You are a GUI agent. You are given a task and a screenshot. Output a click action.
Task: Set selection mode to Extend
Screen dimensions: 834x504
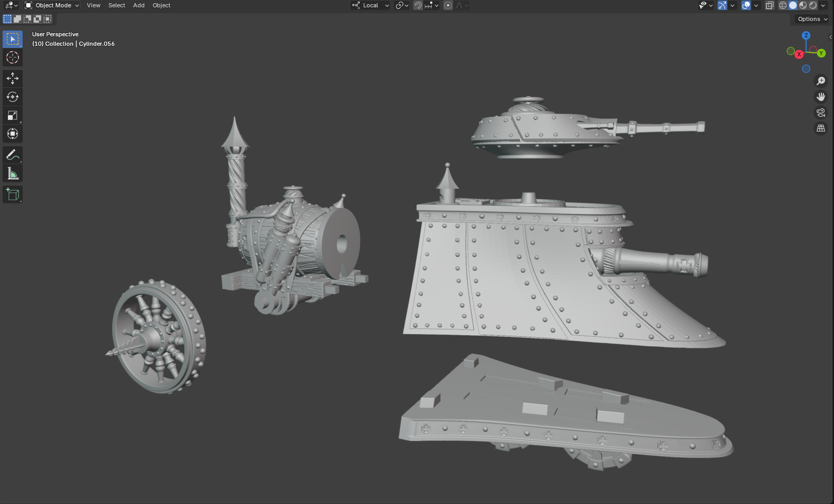17,19
